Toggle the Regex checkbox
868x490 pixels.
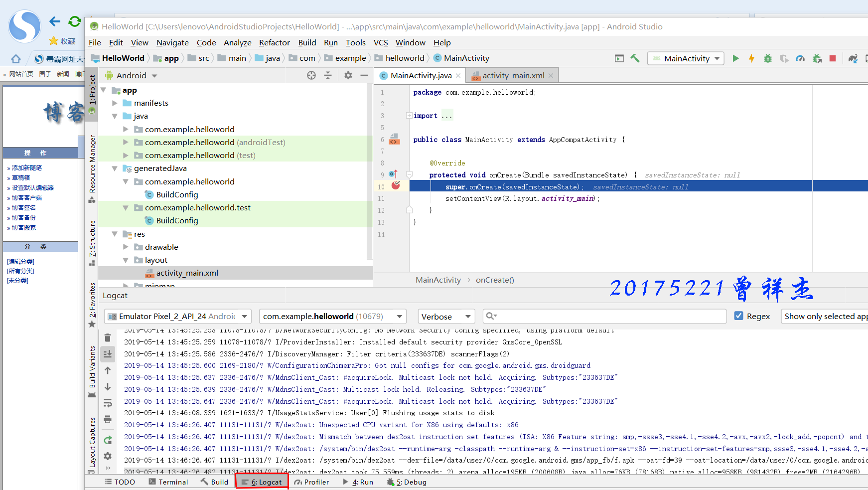click(739, 316)
